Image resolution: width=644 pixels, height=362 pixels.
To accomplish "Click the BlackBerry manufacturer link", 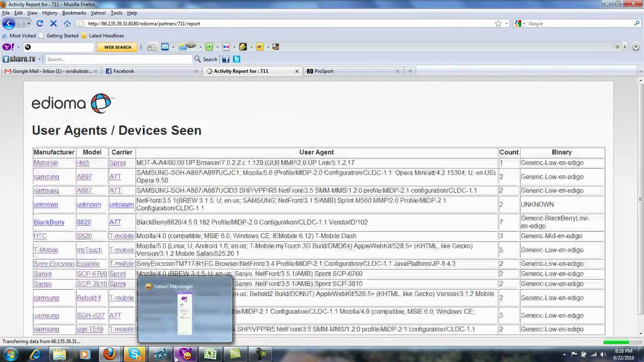I will 49,222.
